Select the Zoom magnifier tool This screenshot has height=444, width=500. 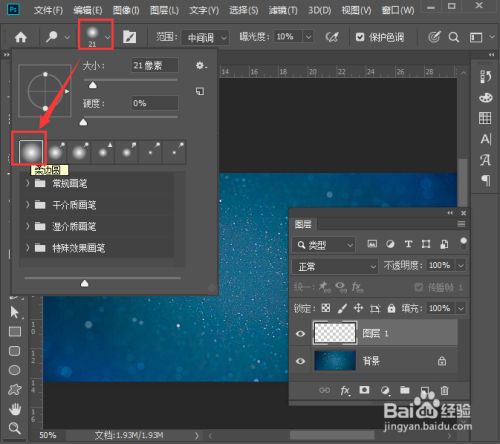pos(15,428)
